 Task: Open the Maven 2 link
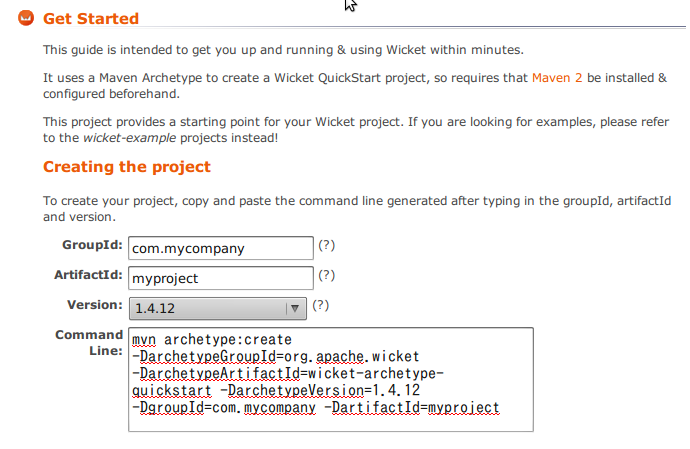tap(557, 78)
